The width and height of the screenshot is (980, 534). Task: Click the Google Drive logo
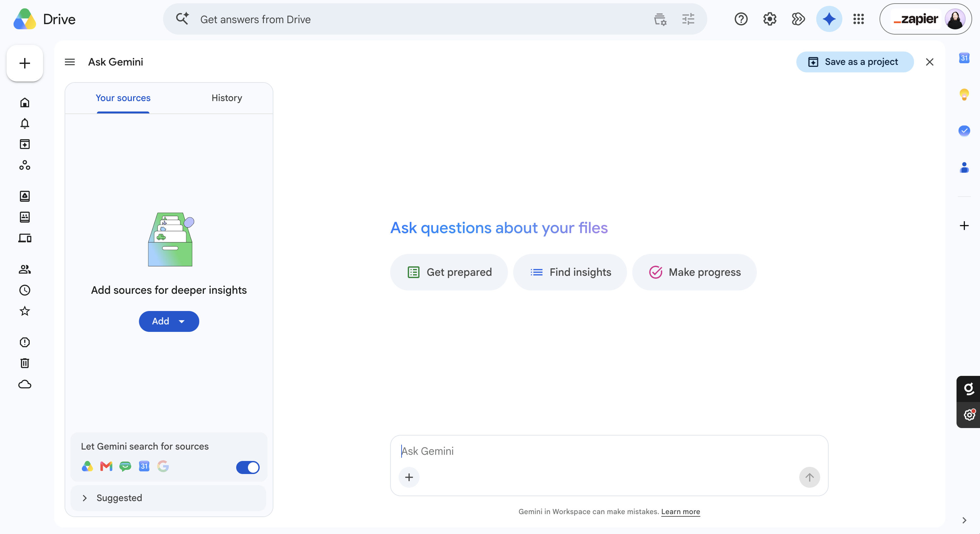coord(25,19)
